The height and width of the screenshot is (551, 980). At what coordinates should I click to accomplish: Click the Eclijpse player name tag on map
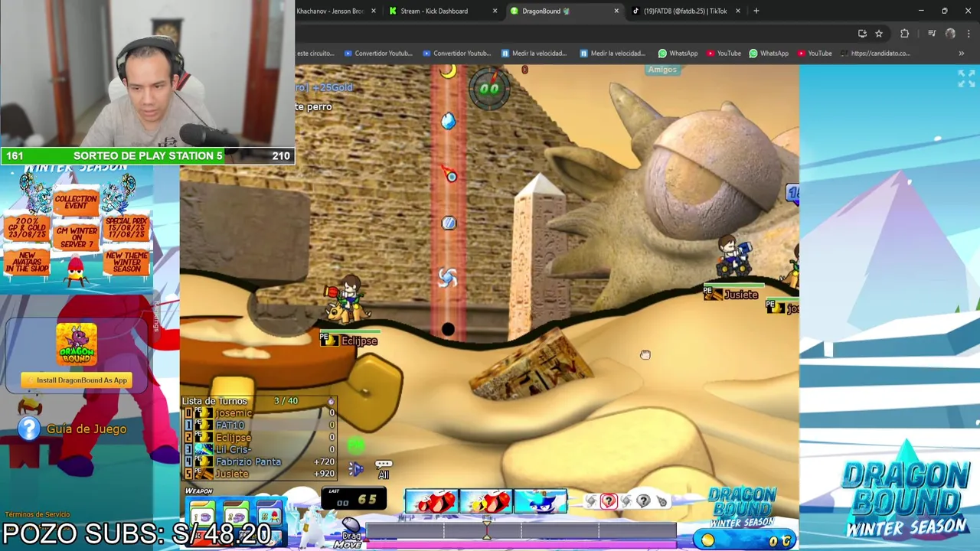coord(349,341)
